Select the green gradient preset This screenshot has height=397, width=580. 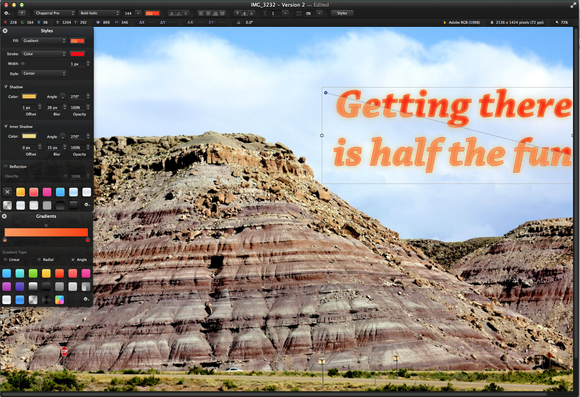[x=33, y=273]
